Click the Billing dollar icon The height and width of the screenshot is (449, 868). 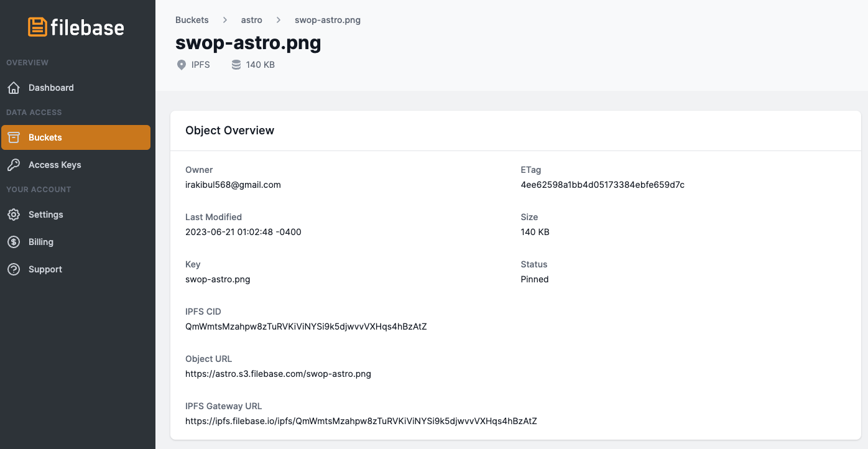click(14, 242)
